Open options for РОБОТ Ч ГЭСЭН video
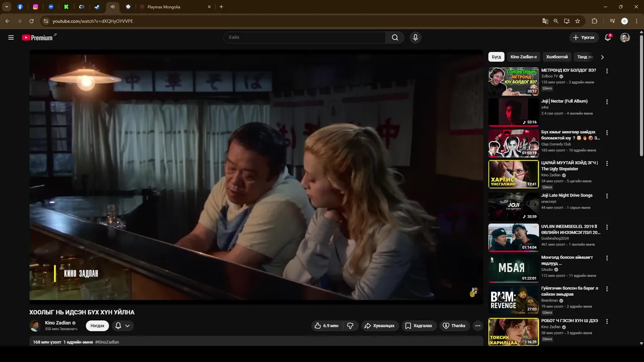 [x=607, y=321]
